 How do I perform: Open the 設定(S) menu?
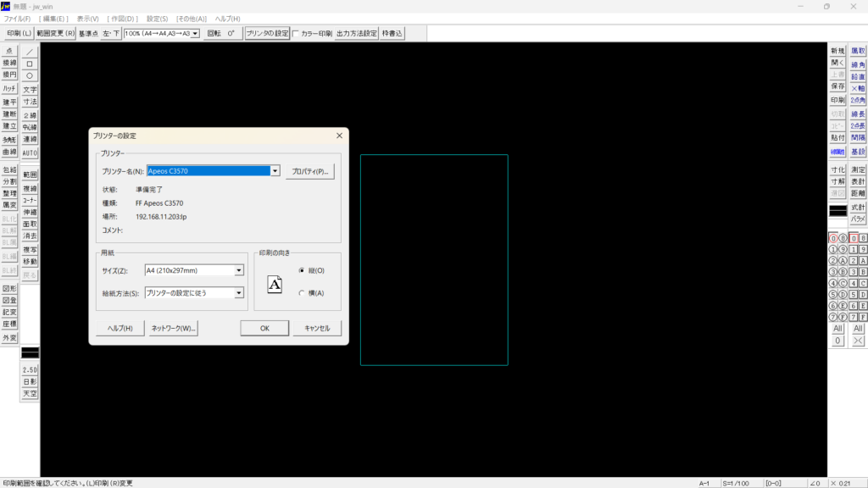157,19
